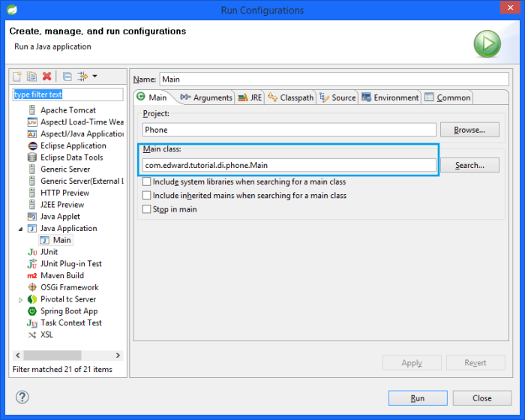Click the Browse... button for Project
This screenshot has width=525, height=420.
tap(469, 130)
